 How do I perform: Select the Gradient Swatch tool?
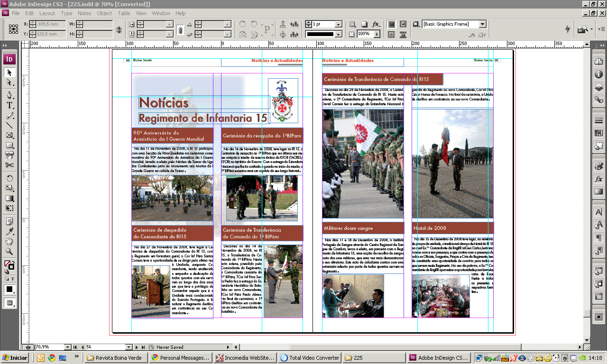click(x=9, y=198)
